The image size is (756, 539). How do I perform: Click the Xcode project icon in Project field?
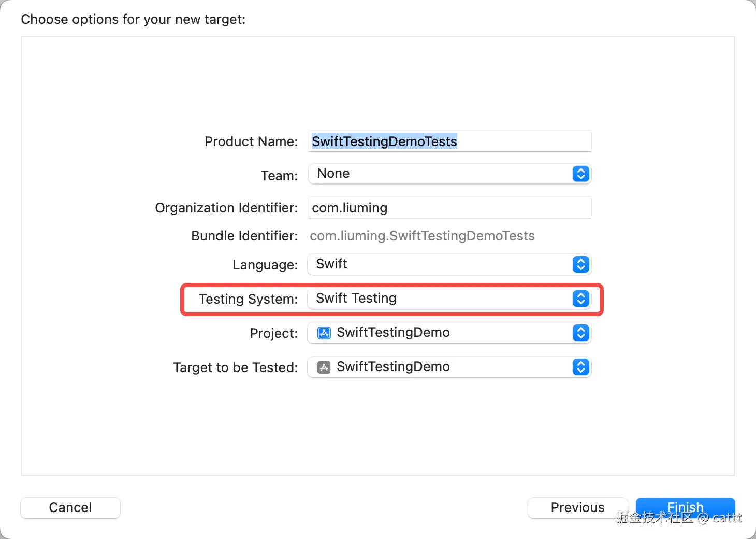tap(324, 333)
